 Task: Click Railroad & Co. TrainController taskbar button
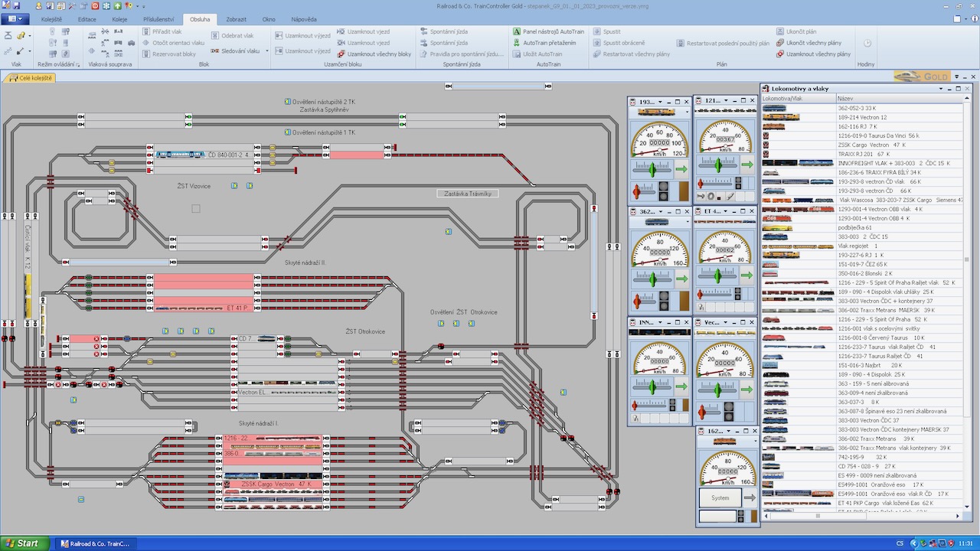[96, 543]
